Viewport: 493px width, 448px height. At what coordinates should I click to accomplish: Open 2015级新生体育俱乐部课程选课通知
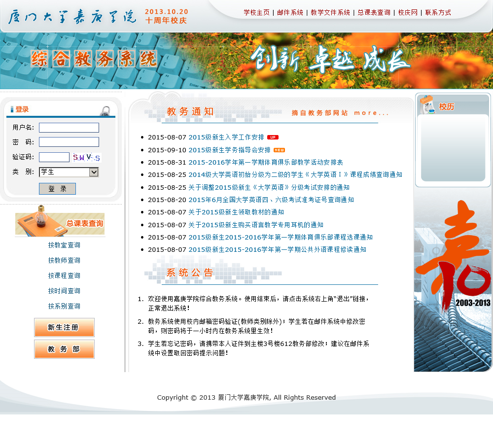click(281, 238)
